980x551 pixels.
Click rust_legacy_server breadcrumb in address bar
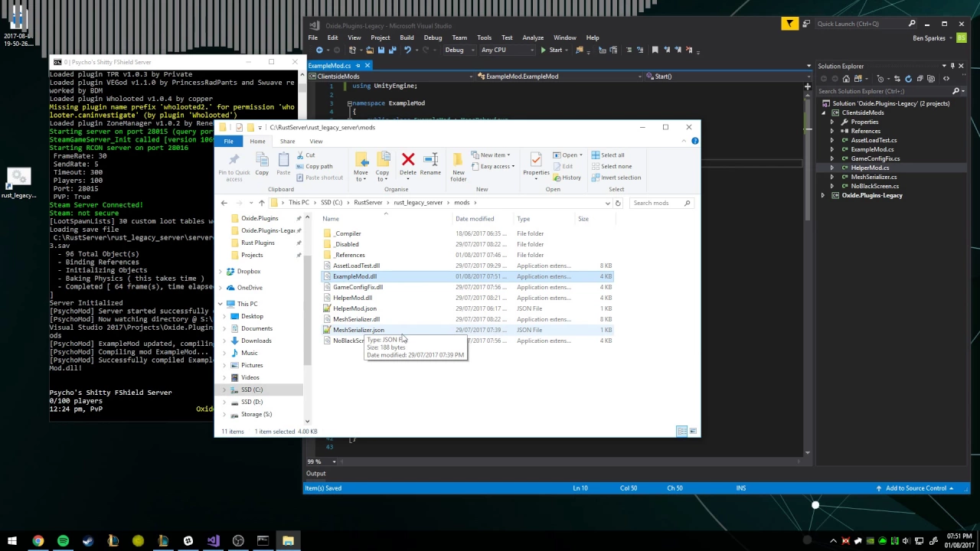418,203
